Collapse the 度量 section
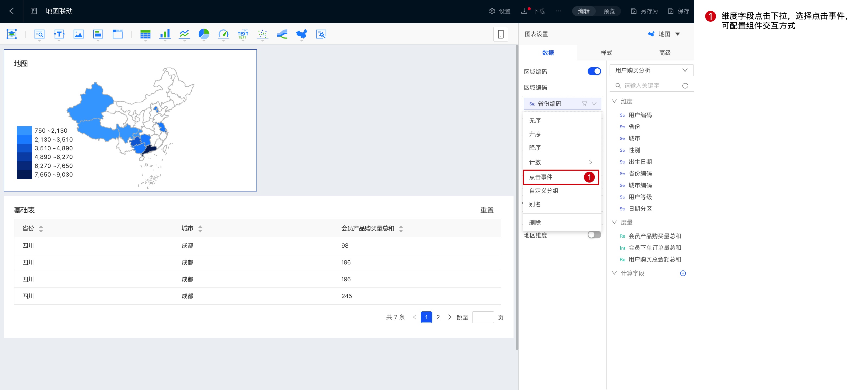 (x=614, y=222)
